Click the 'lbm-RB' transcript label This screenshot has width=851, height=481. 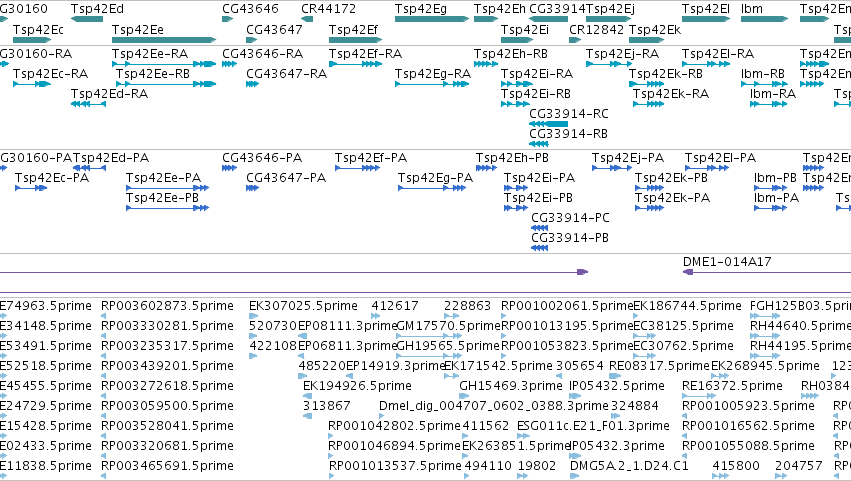[763, 74]
